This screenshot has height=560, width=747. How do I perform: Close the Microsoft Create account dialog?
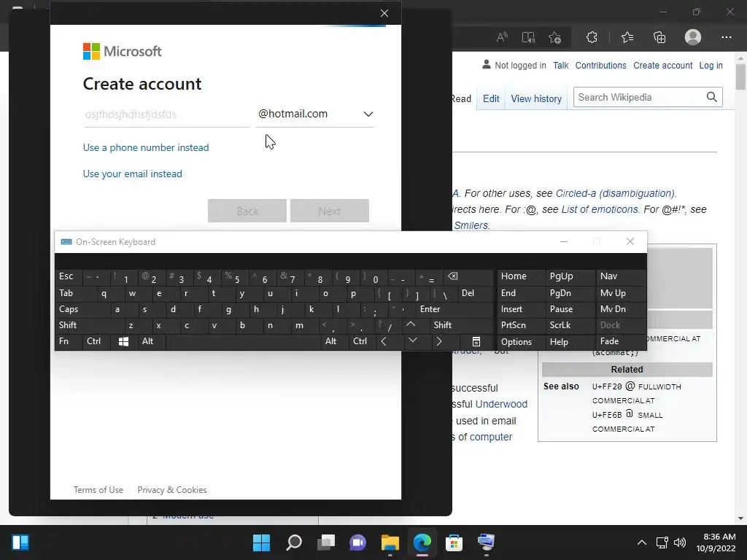click(384, 13)
